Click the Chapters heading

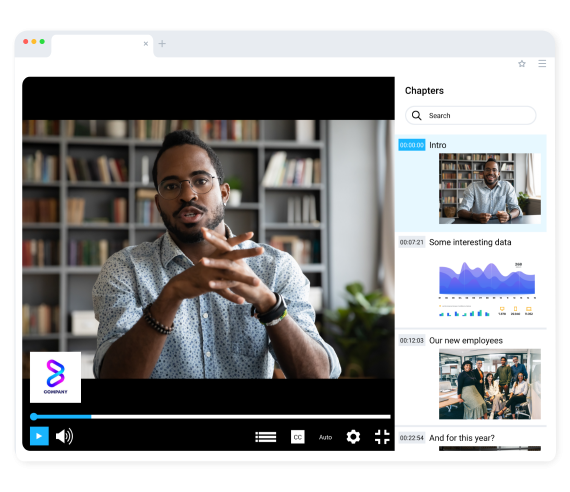(424, 91)
